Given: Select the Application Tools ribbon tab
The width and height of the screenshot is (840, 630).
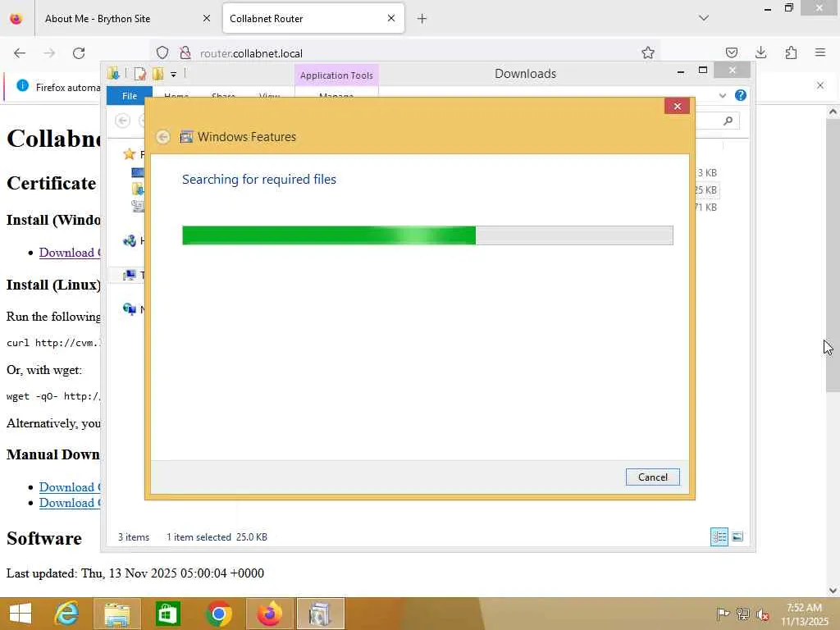Looking at the screenshot, I should (336, 75).
